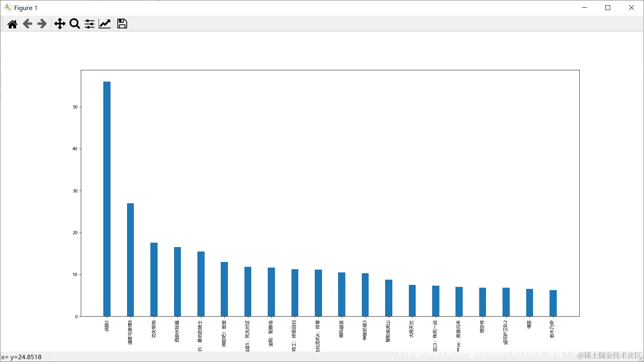Click the bar for 西游伏妖篇
This screenshot has width=644, height=362.
pyautogui.click(x=177, y=282)
